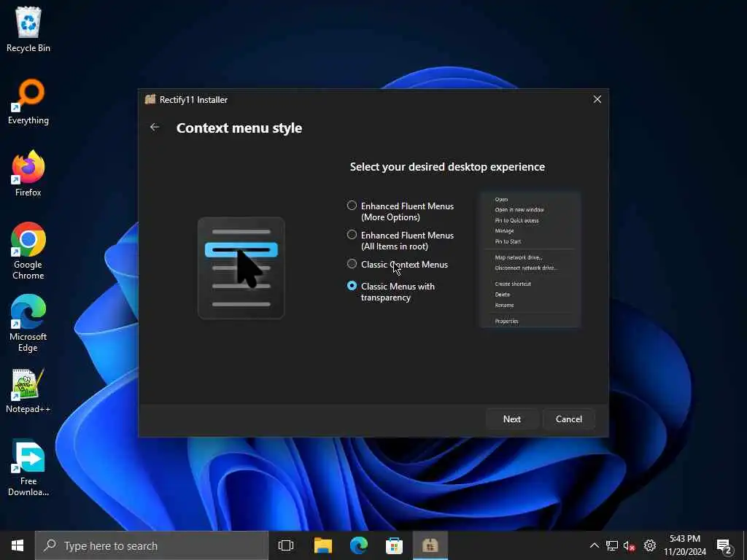The image size is (747, 560).
Task: Click the Cancel button
Action: (x=569, y=419)
